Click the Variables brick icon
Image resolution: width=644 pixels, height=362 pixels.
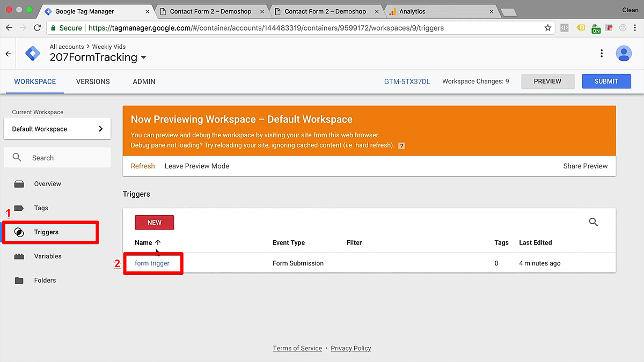(19, 256)
